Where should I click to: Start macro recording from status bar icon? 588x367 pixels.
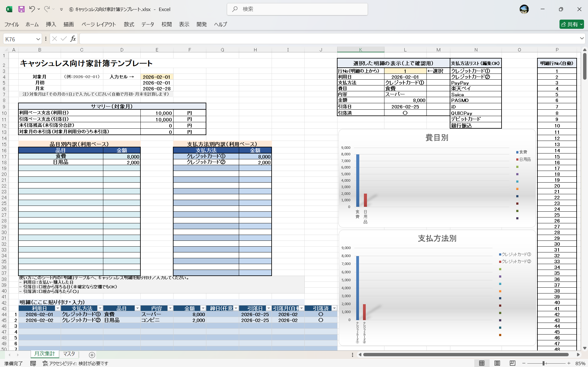(33, 363)
